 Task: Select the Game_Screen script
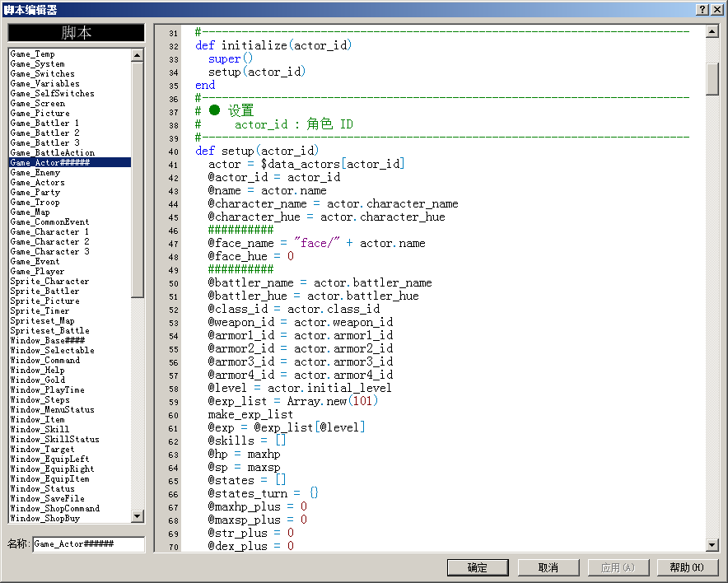point(70,103)
